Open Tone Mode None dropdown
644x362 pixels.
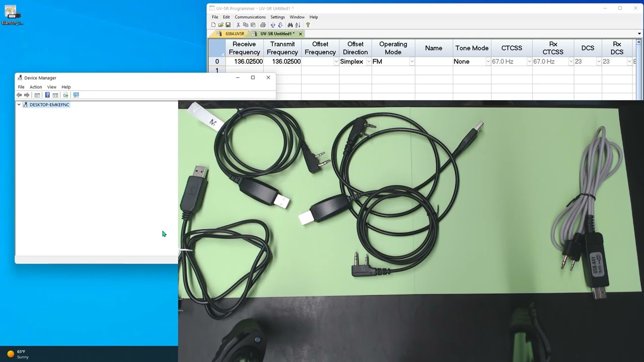click(488, 62)
